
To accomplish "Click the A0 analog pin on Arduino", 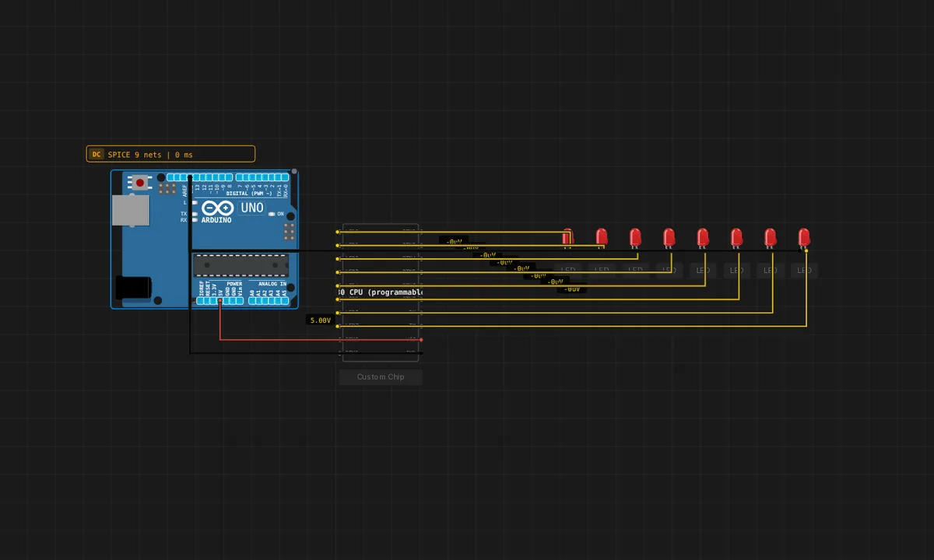I will click(x=252, y=300).
